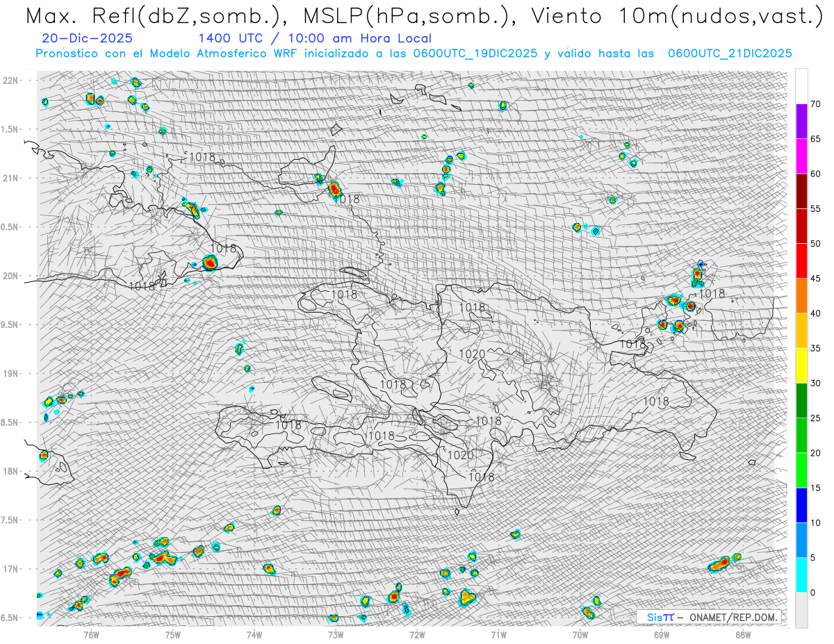Pick the dark green 25-30 dBZ colorbar swatch

(x=801, y=400)
